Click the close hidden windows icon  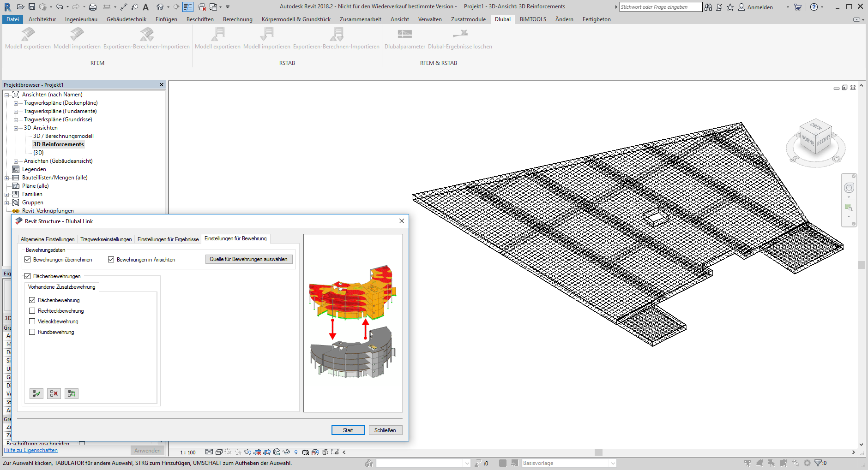tap(202, 6)
